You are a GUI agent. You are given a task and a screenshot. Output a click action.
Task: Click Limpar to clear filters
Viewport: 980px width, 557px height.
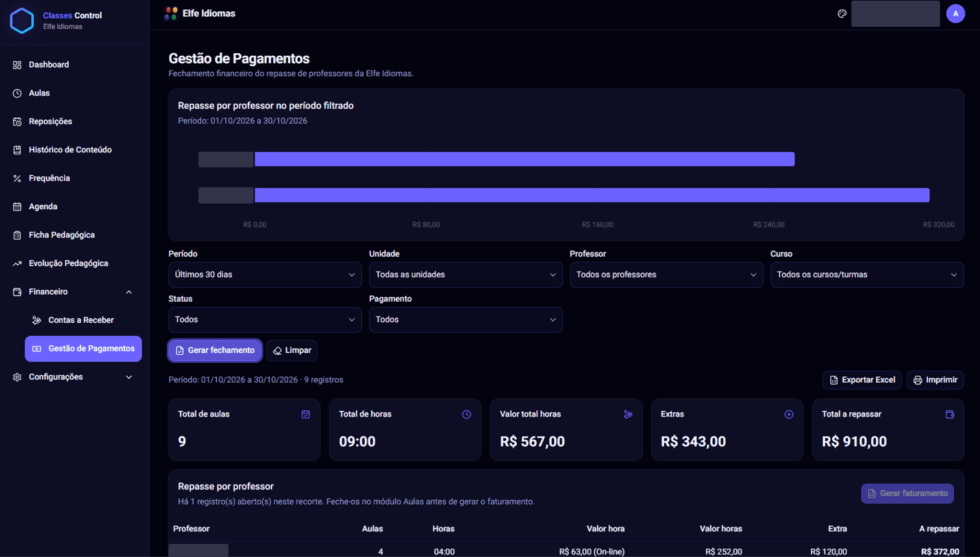point(292,350)
